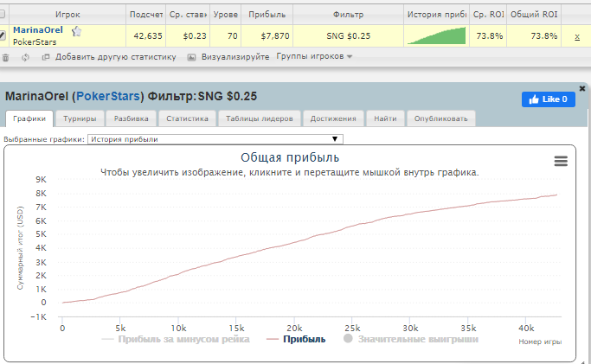The image size is (591, 364).
Task: Click the green profit history thumbnail
Action: pyautogui.click(x=436, y=35)
